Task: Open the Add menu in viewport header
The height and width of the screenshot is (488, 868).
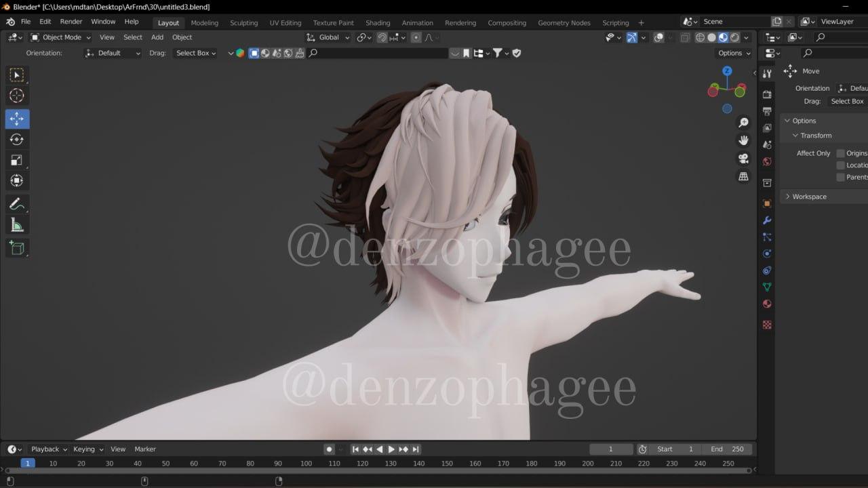Action: pos(157,37)
